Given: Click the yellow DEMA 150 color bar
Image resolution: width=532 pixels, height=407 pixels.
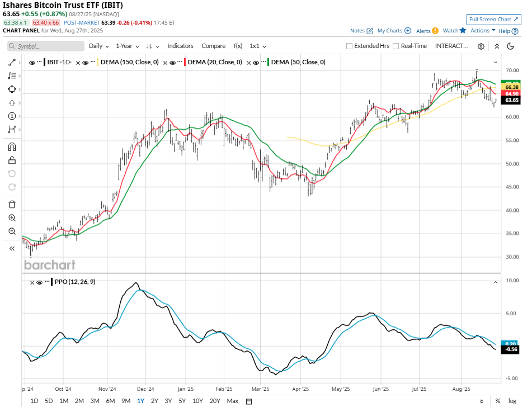Looking at the screenshot, I should [98, 63].
